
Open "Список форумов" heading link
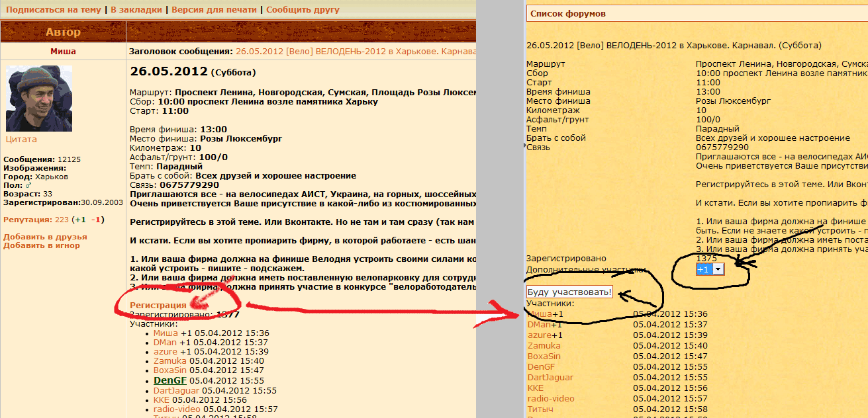(568, 14)
